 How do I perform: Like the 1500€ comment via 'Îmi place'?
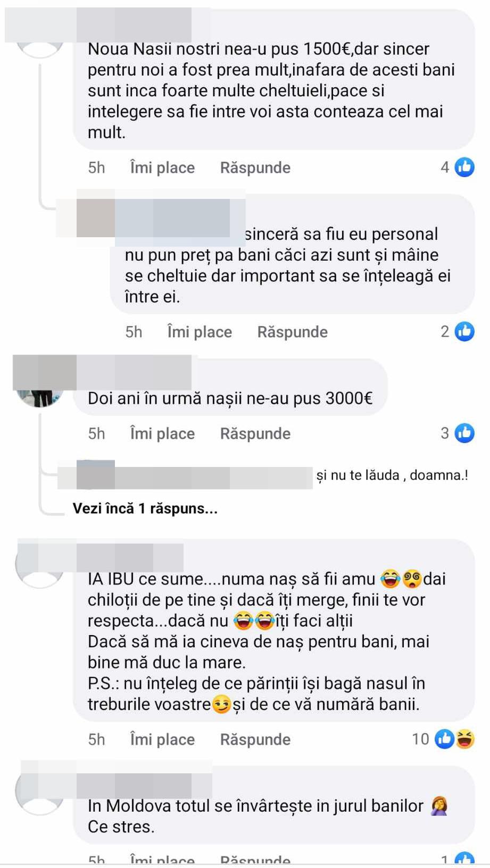[x=162, y=168]
